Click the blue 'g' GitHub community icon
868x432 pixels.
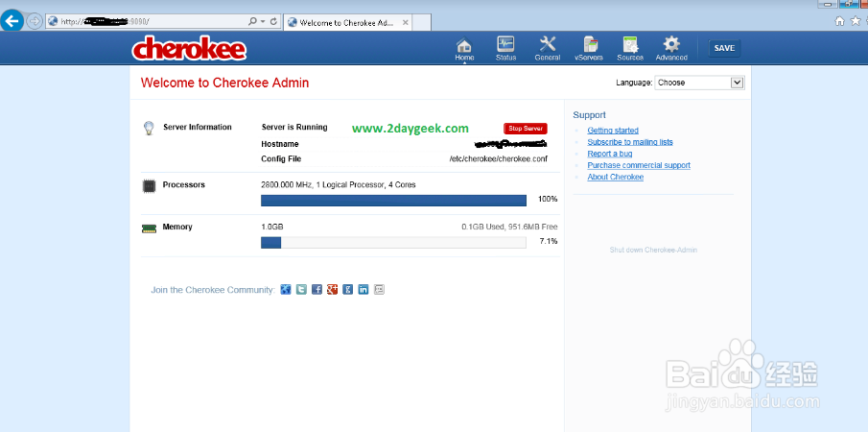click(x=347, y=289)
